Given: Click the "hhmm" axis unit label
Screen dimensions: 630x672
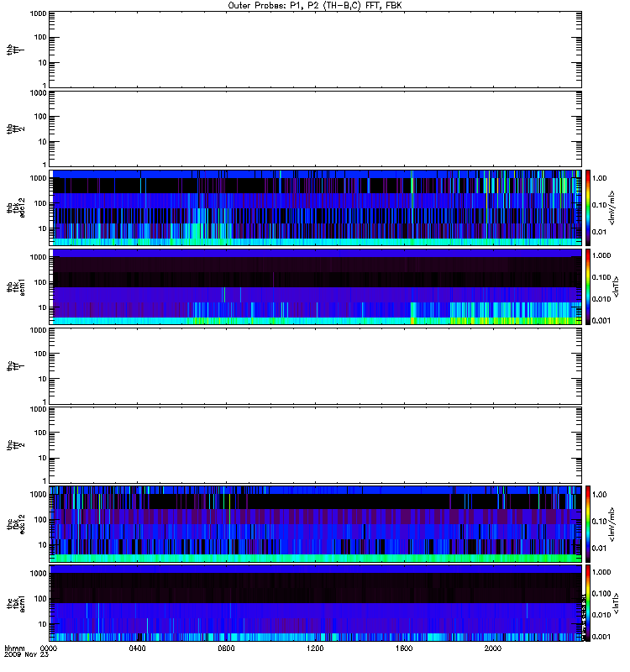Looking at the screenshot, I should (x=14, y=648).
